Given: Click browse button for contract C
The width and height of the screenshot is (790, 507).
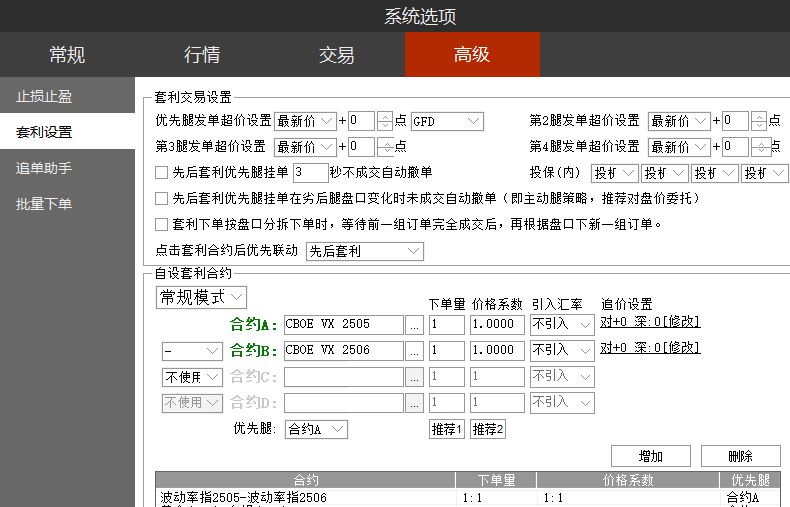Looking at the screenshot, I should click(415, 377).
